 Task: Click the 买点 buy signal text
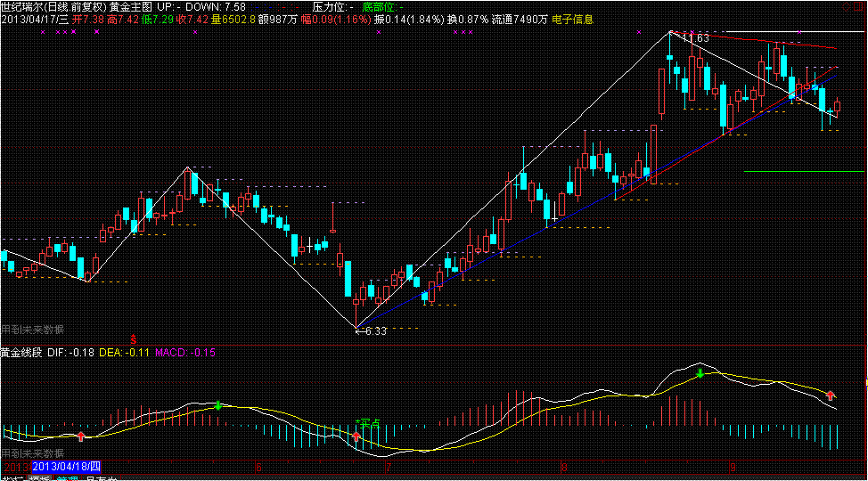tap(368, 423)
